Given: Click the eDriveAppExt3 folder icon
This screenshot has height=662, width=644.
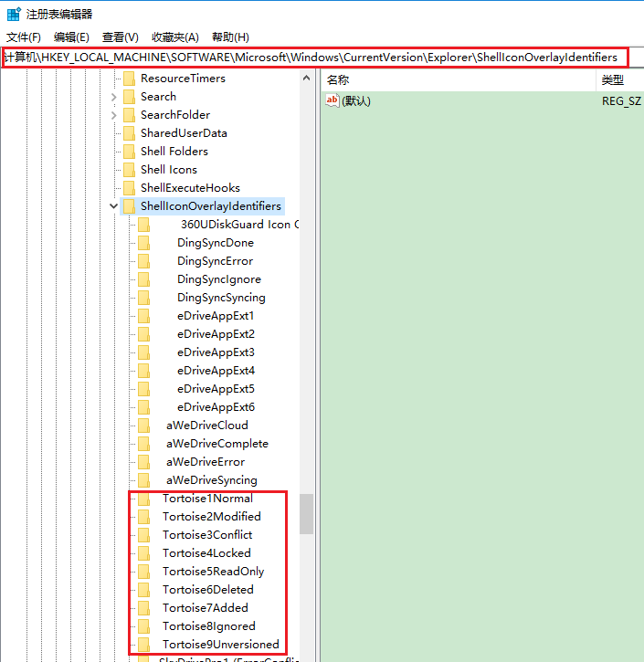Looking at the screenshot, I should [x=143, y=352].
